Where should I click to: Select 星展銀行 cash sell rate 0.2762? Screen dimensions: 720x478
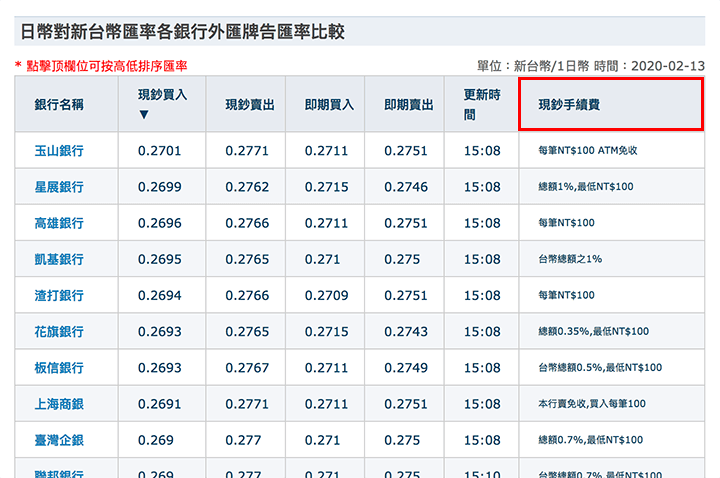(x=247, y=187)
